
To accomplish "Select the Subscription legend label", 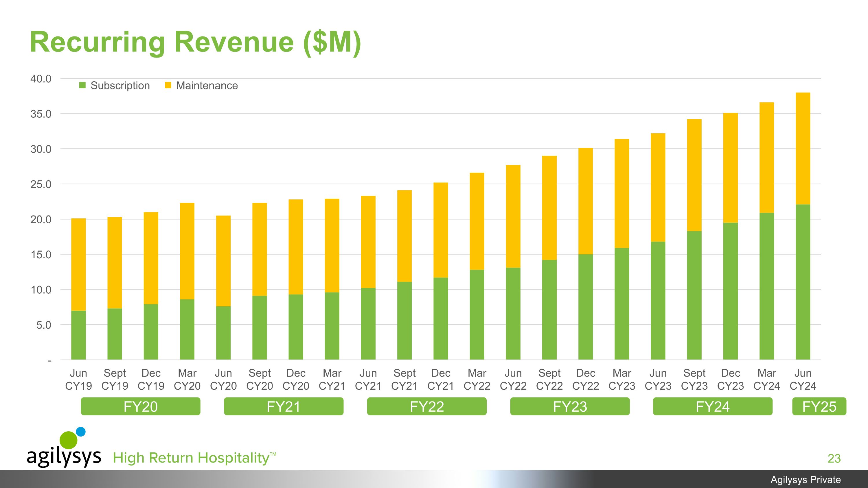I will [x=120, y=86].
